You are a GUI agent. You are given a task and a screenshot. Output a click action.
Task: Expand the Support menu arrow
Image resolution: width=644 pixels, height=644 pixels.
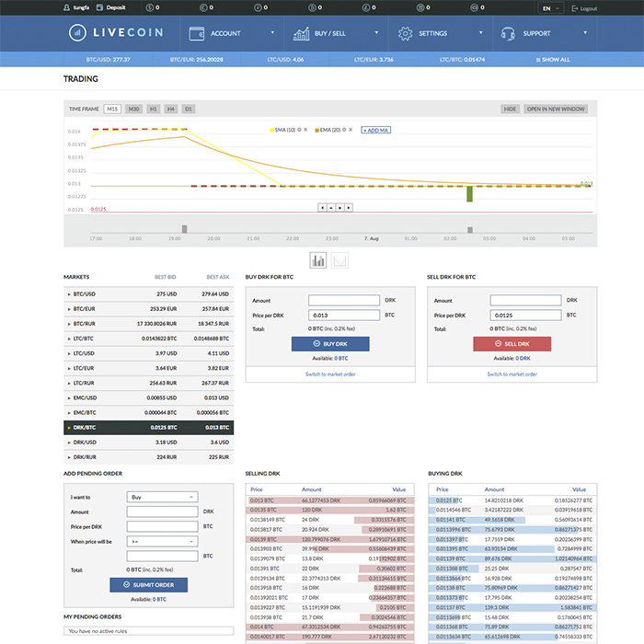pos(585,32)
